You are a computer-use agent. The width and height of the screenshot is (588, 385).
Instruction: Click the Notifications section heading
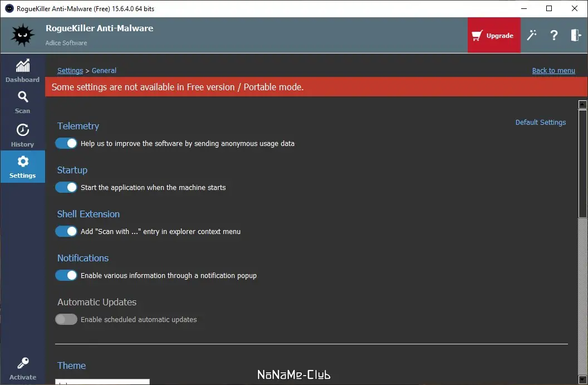83,258
